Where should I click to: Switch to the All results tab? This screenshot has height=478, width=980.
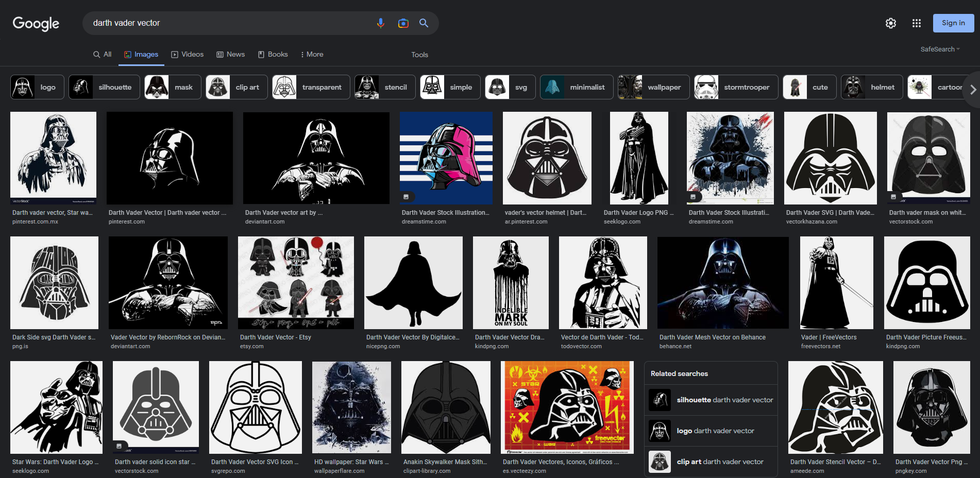pos(102,54)
